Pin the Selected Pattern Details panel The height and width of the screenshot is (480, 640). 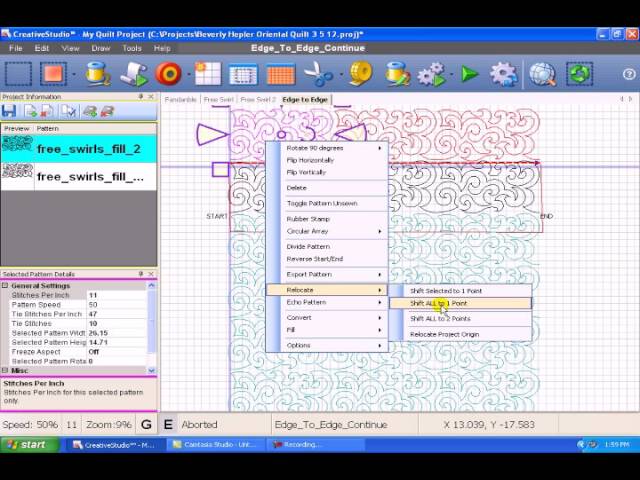[141, 274]
